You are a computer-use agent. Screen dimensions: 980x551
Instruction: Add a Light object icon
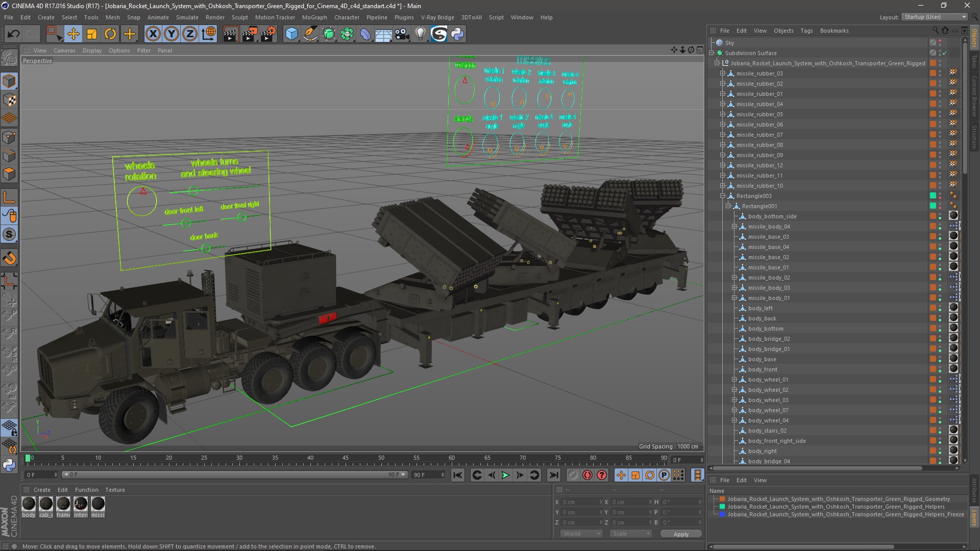coord(421,34)
